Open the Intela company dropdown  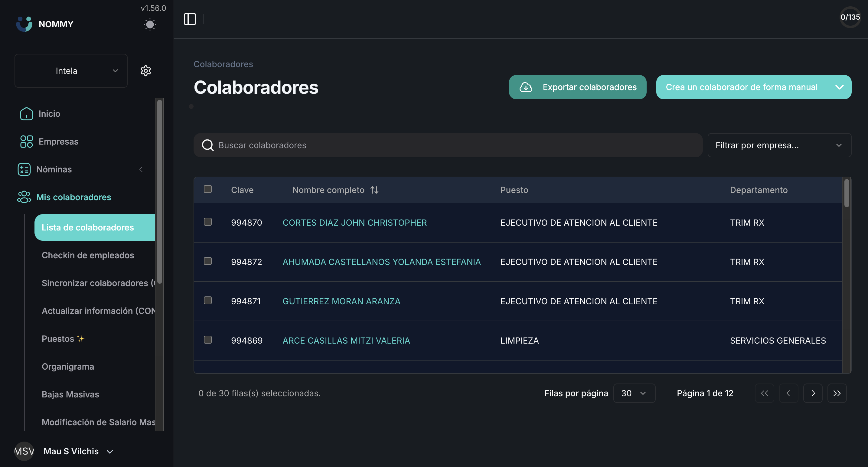click(71, 71)
